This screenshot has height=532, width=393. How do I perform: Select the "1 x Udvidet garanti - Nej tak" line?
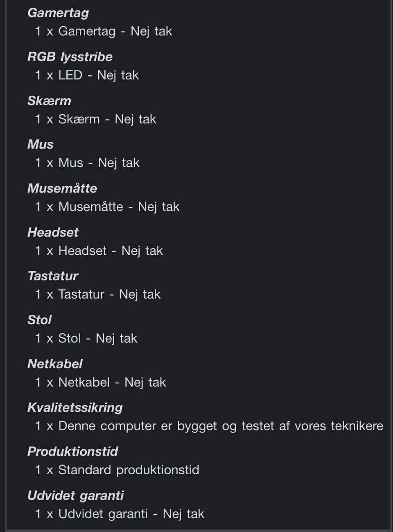pyautogui.click(x=120, y=514)
